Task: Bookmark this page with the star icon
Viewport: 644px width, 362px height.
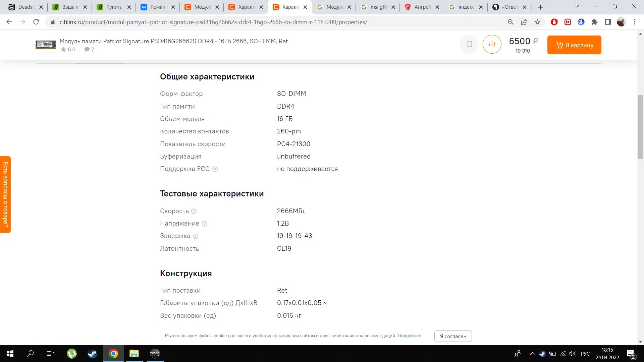Action: (537, 22)
